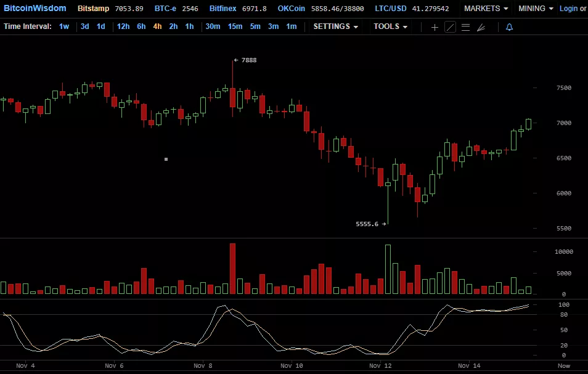The height and width of the screenshot is (374, 588).
Task: Click the Login link
Action: coord(568,9)
